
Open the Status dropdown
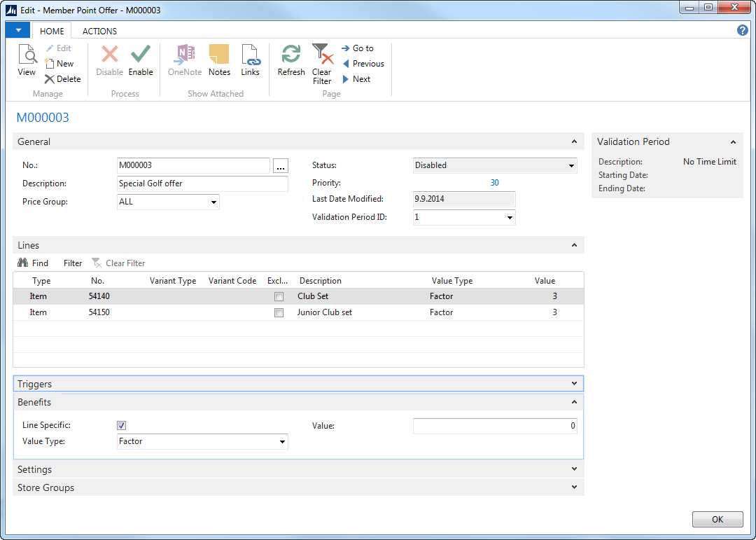coord(571,166)
